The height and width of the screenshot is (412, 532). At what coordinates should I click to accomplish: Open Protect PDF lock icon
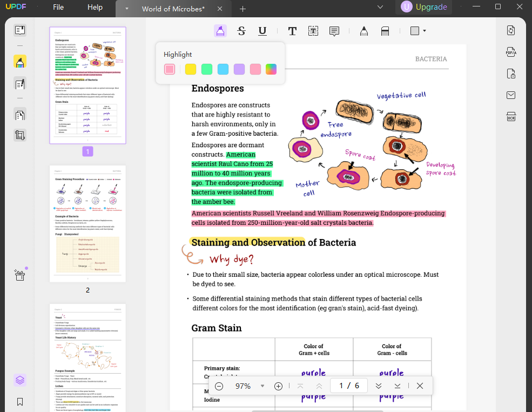click(x=511, y=74)
